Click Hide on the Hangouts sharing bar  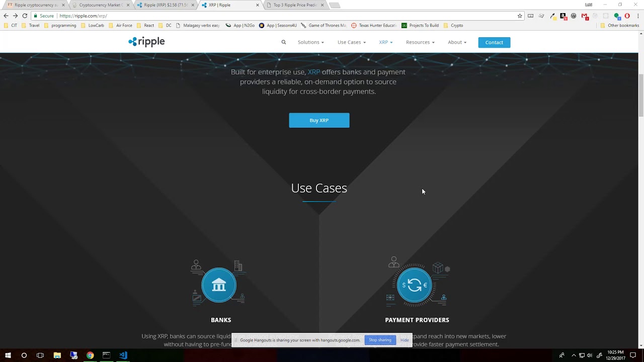(x=405, y=340)
